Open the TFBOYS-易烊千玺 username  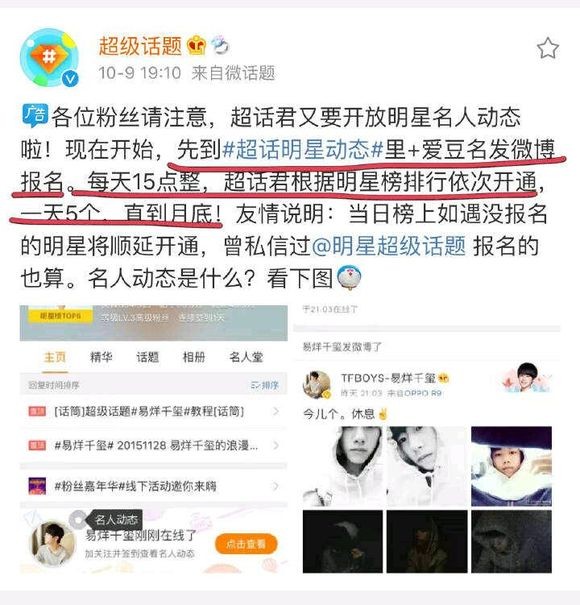pos(389,378)
